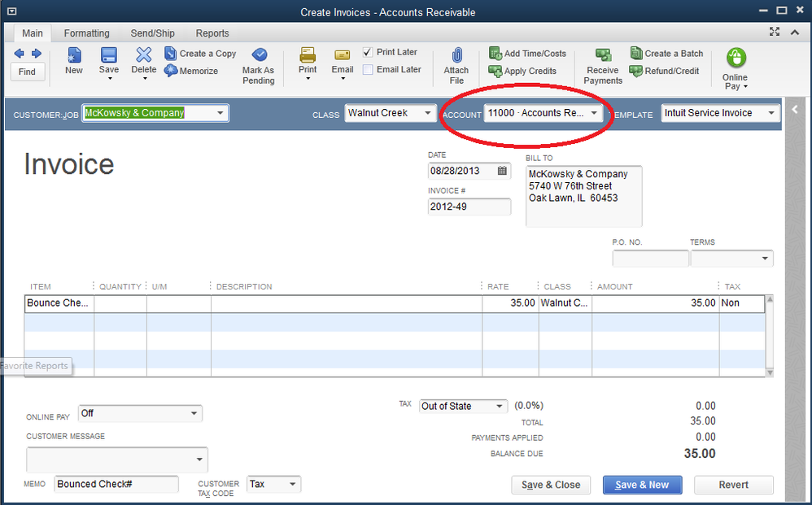Screen dimensions: 812x505
Task: Click the 35.00 rate cell
Action: click(511, 303)
